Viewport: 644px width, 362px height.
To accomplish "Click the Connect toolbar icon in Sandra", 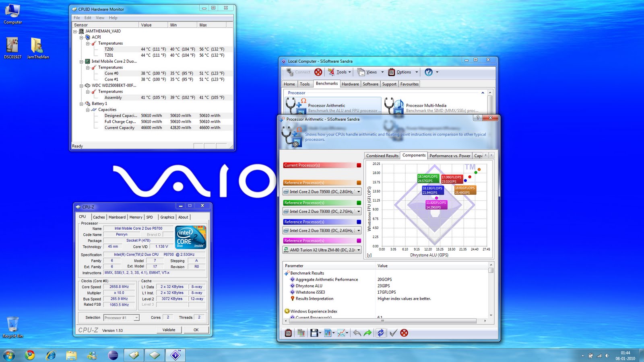I will pyautogui.click(x=298, y=72).
